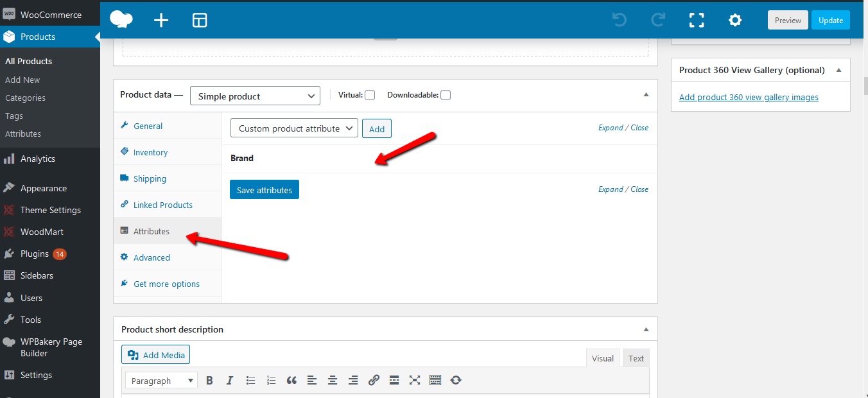Collapse Product short description panel
Screen dimensions: 868x398
tap(646, 329)
